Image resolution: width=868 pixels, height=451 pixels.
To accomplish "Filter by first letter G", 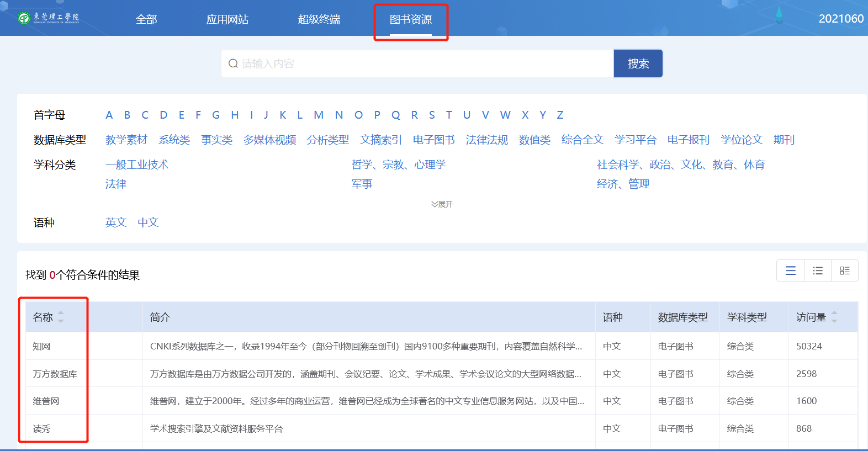I will [216, 115].
